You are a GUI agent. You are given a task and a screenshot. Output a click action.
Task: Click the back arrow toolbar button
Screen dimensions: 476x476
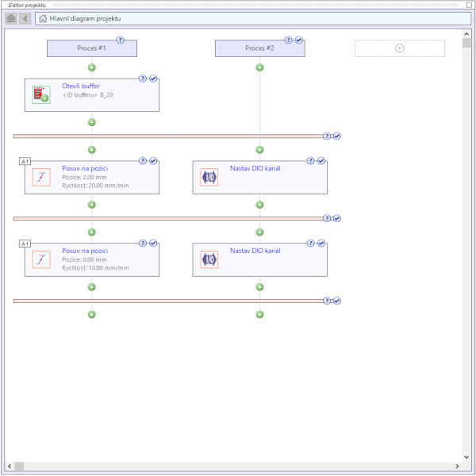(25, 18)
